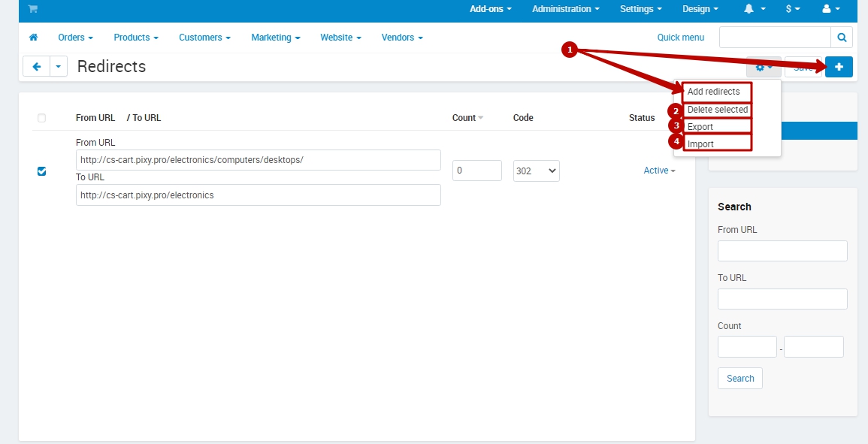Open the Website dropdown menu

click(x=340, y=38)
